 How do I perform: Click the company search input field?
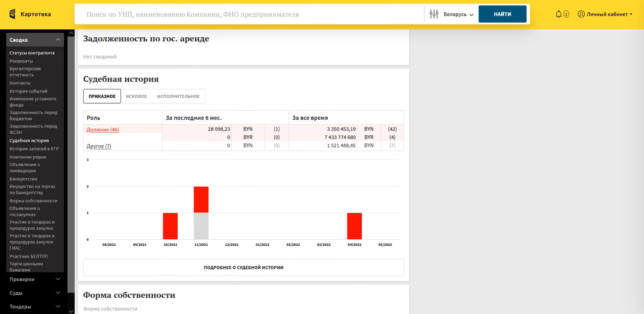249,14
